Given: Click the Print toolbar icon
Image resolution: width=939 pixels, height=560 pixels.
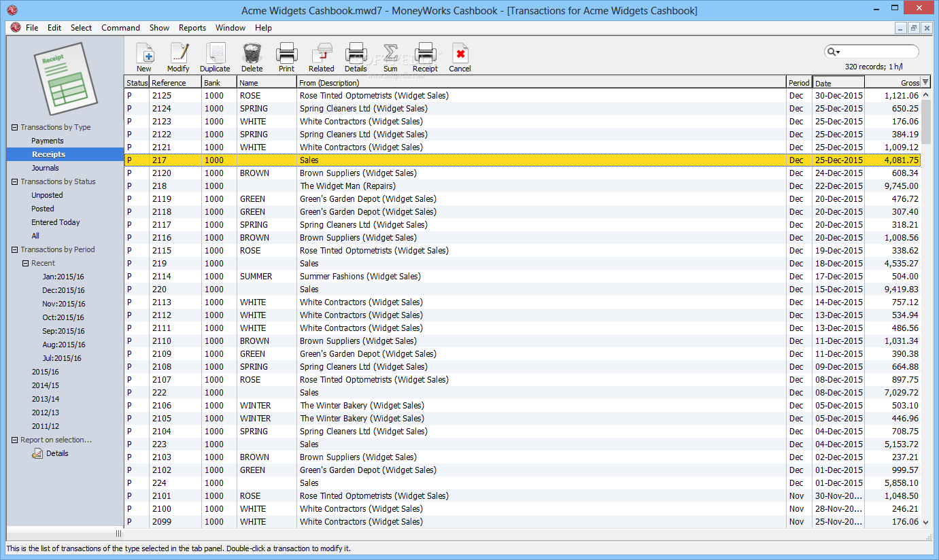Looking at the screenshot, I should (286, 53).
